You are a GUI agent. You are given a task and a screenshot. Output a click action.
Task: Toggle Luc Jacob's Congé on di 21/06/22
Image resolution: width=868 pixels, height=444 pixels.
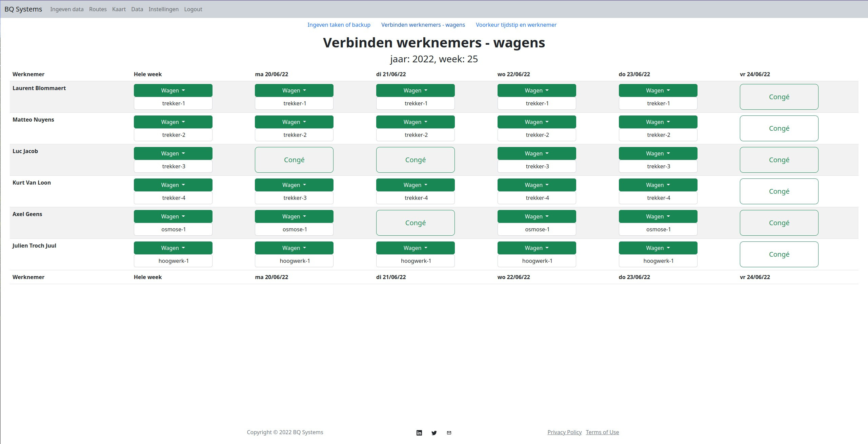pos(416,160)
